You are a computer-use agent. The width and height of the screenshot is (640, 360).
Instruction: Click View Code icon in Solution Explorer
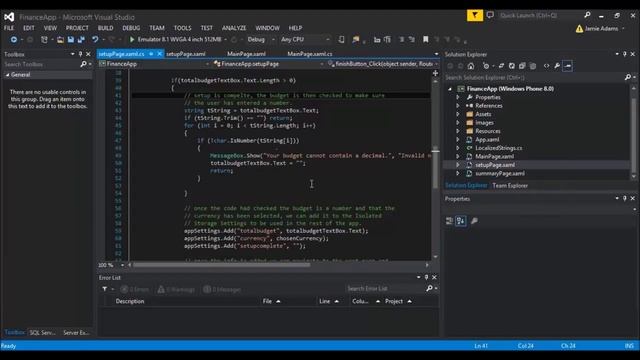(547, 66)
